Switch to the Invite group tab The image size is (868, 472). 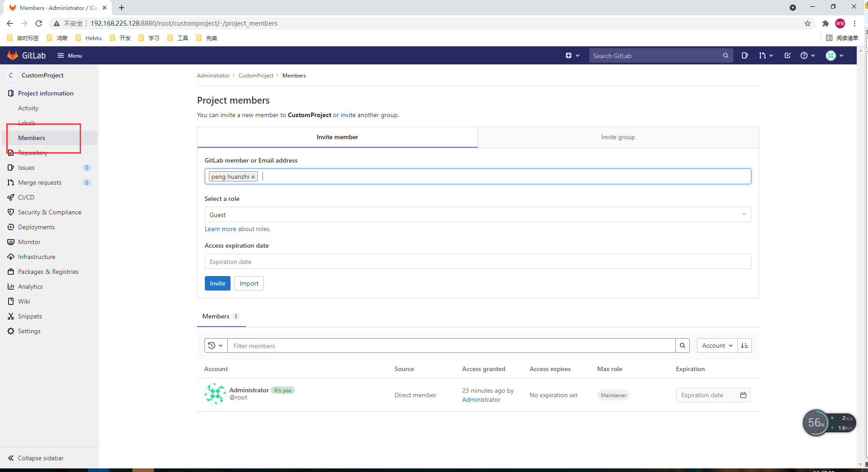(x=618, y=137)
